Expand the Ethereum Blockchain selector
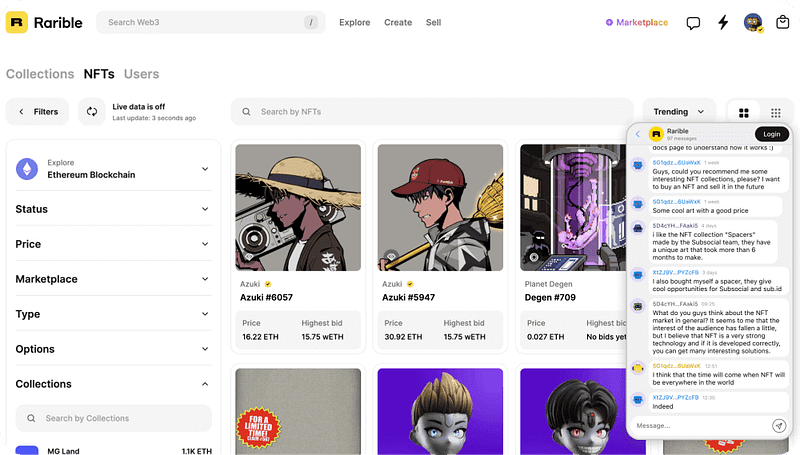The width and height of the screenshot is (800, 455). click(x=205, y=169)
